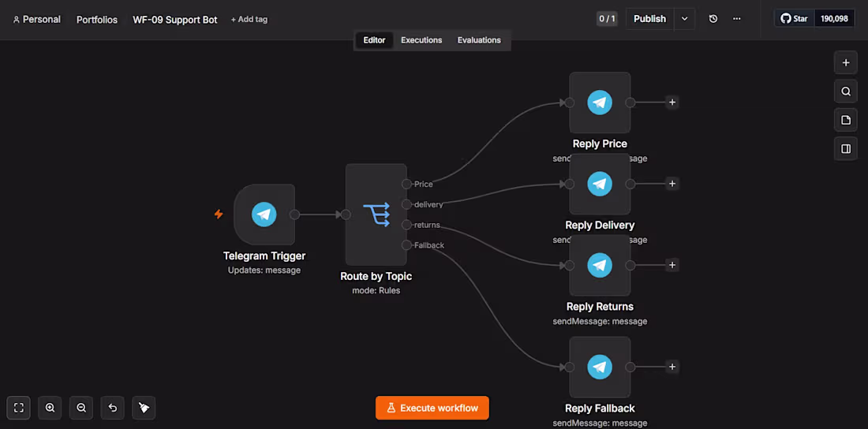Open the workflow history clock icon
Image resolution: width=868 pixels, height=429 pixels.
713,19
